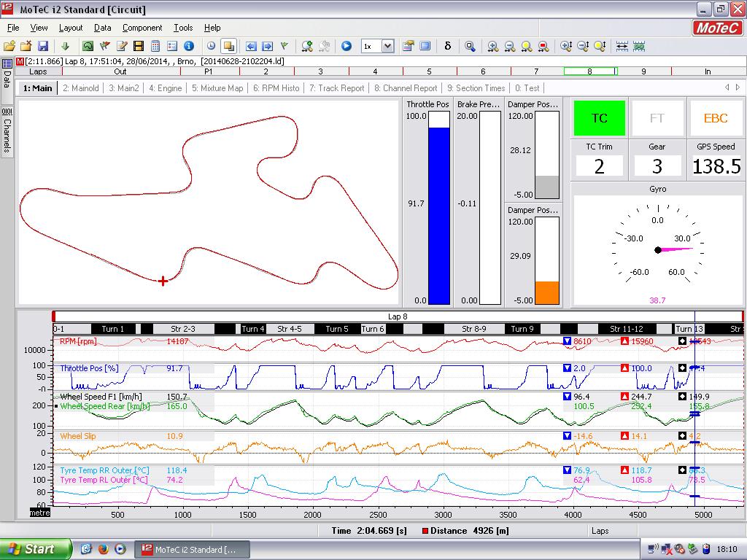Screen dimensions: 747x560
Task: Click the filmstrip video icon in toolbar
Action: pos(139,46)
